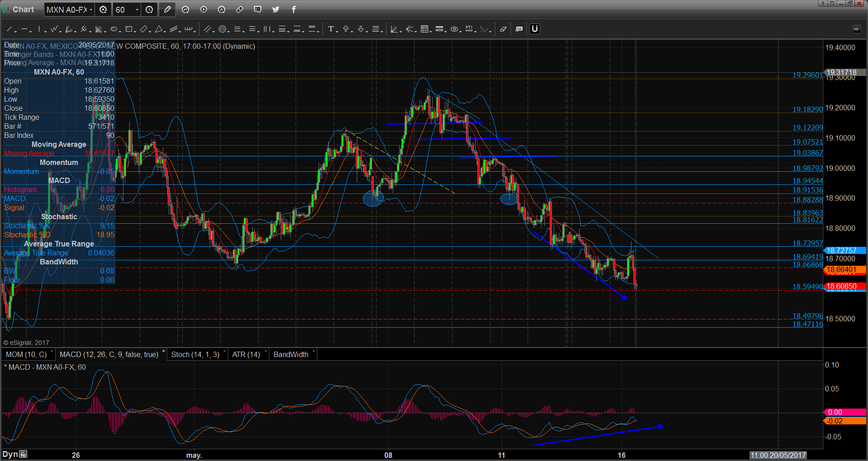The height and width of the screenshot is (461, 868).
Task: Click the trade from chart icon
Action: click(240, 9)
